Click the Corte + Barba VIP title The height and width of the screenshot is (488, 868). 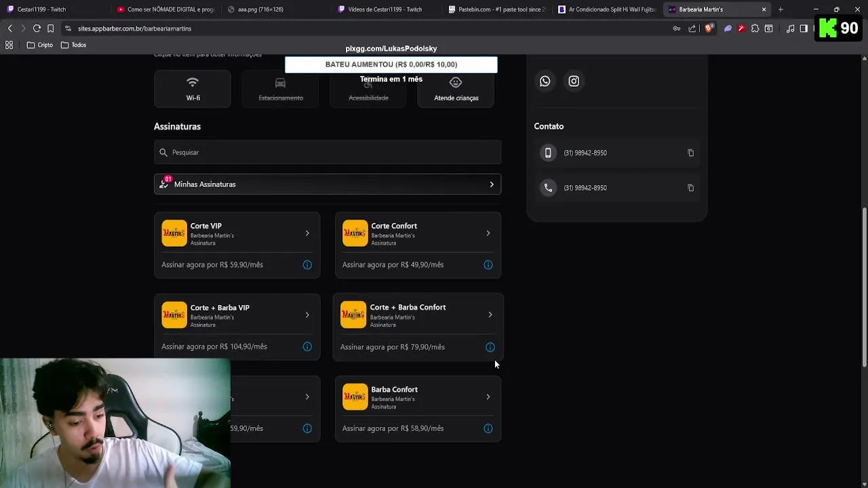pos(220,308)
